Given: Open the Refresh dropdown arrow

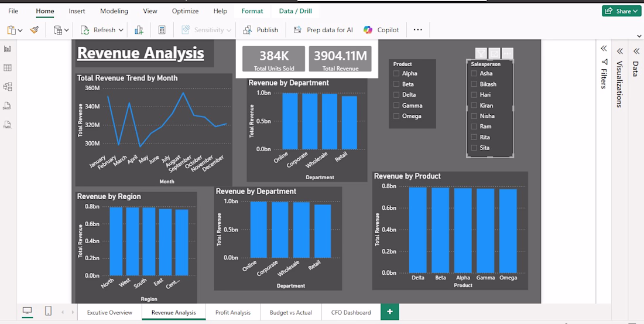Looking at the screenshot, I should [121, 30].
